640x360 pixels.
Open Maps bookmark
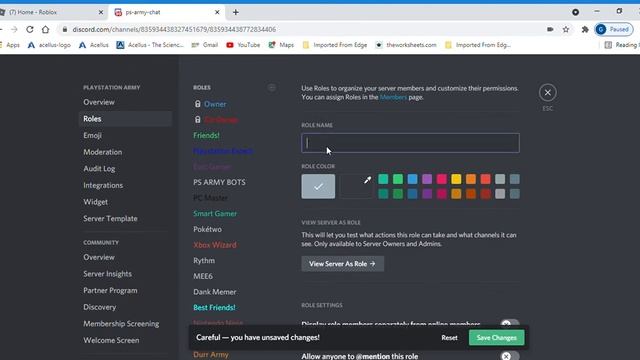[281, 45]
